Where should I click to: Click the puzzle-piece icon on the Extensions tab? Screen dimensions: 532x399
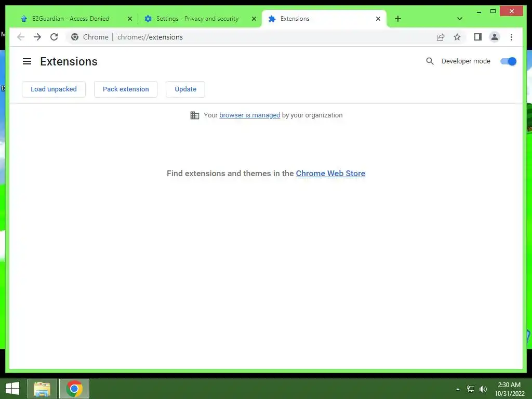pyautogui.click(x=272, y=19)
